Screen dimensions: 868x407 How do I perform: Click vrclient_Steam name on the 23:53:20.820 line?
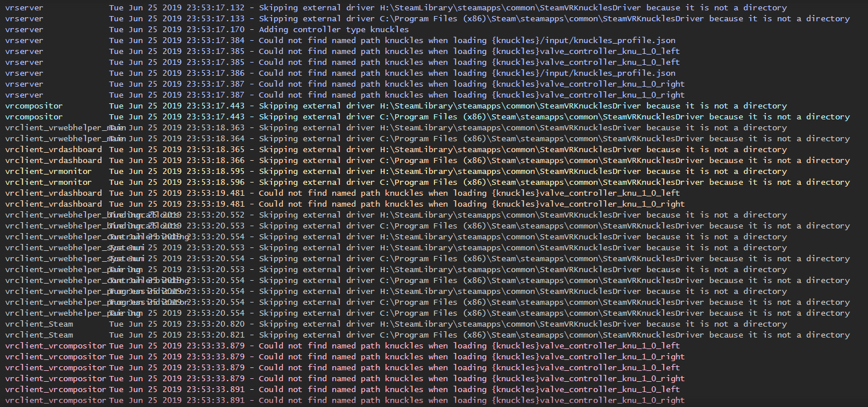(x=39, y=324)
